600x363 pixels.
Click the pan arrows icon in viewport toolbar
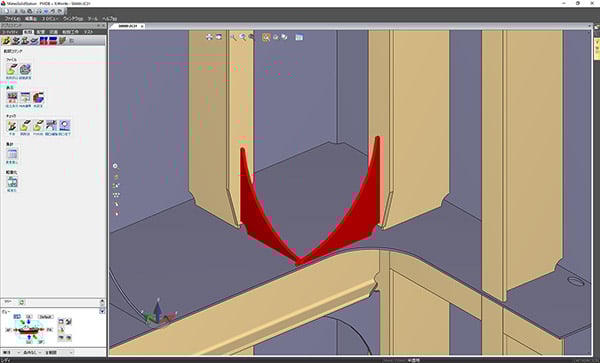209,37
